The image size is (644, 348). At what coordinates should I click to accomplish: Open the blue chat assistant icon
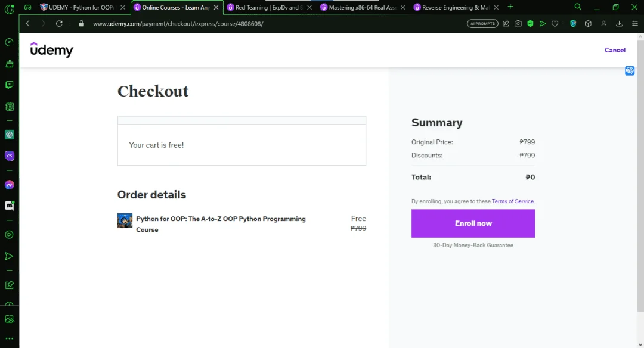(630, 70)
